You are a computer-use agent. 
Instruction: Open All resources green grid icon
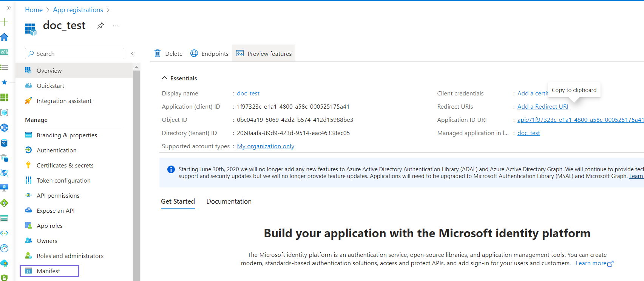click(4, 97)
